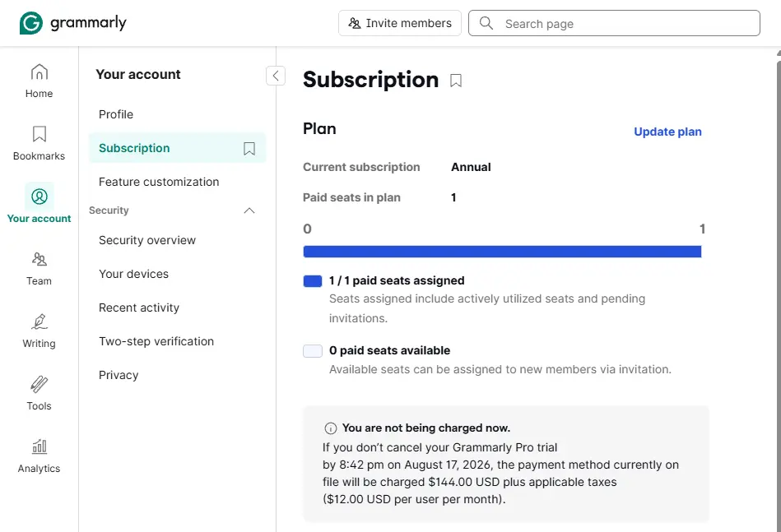Toggle bookmark on Subscription sidebar item

249,148
